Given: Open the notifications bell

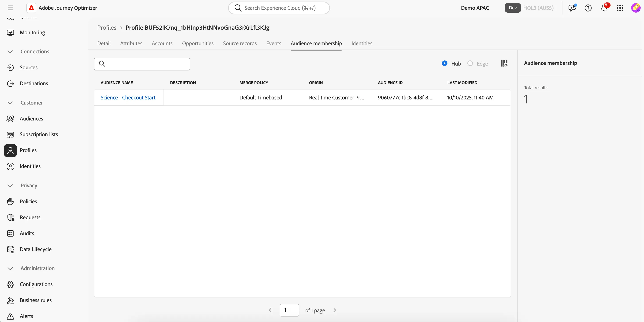Looking at the screenshot, I should click(604, 8).
